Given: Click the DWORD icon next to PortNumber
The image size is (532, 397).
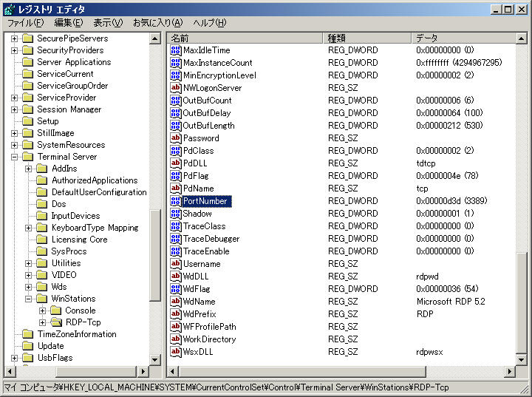Looking at the screenshot, I should point(176,201).
